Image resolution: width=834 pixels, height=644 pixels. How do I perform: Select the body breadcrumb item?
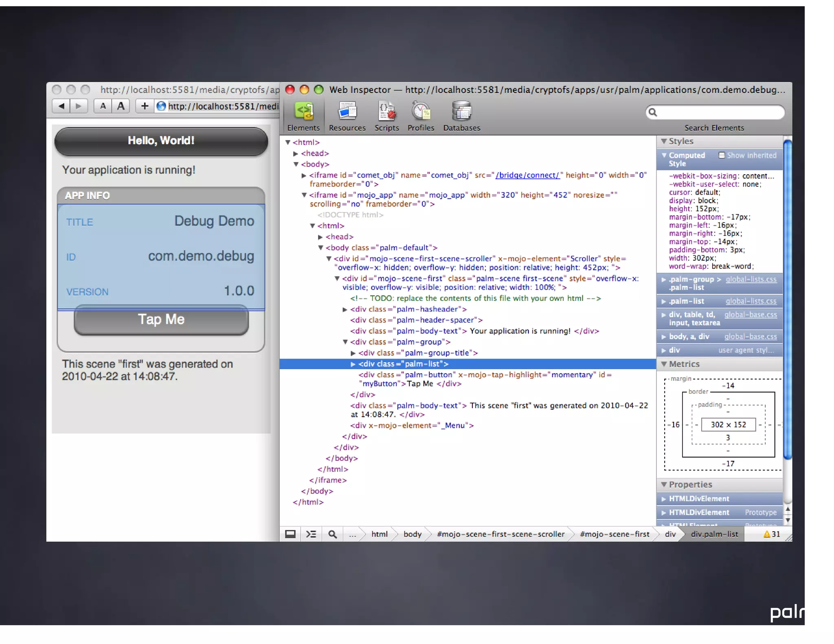pos(412,534)
